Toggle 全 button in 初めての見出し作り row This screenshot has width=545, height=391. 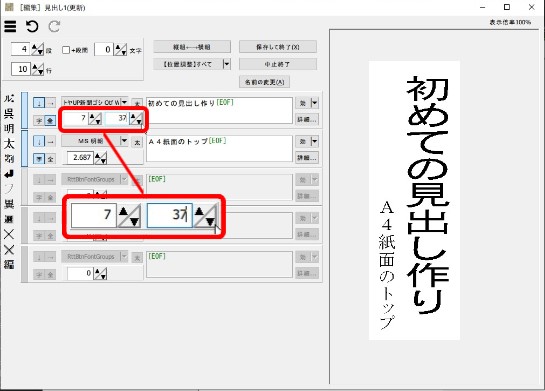click(50, 121)
